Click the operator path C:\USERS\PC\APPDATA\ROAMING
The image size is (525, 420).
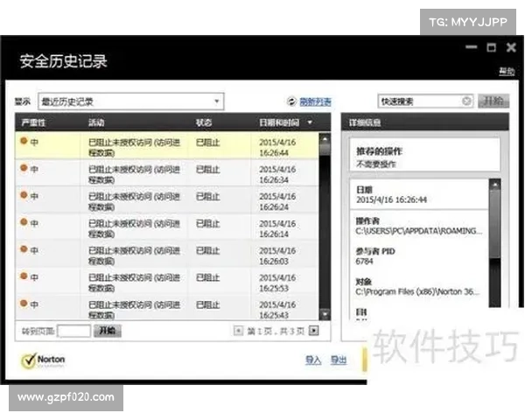[x=419, y=231]
